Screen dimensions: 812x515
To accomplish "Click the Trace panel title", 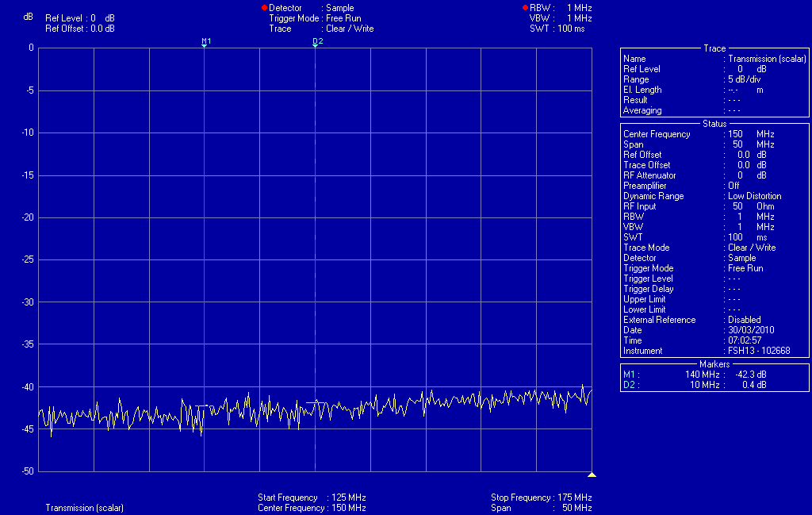I will (714, 48).
